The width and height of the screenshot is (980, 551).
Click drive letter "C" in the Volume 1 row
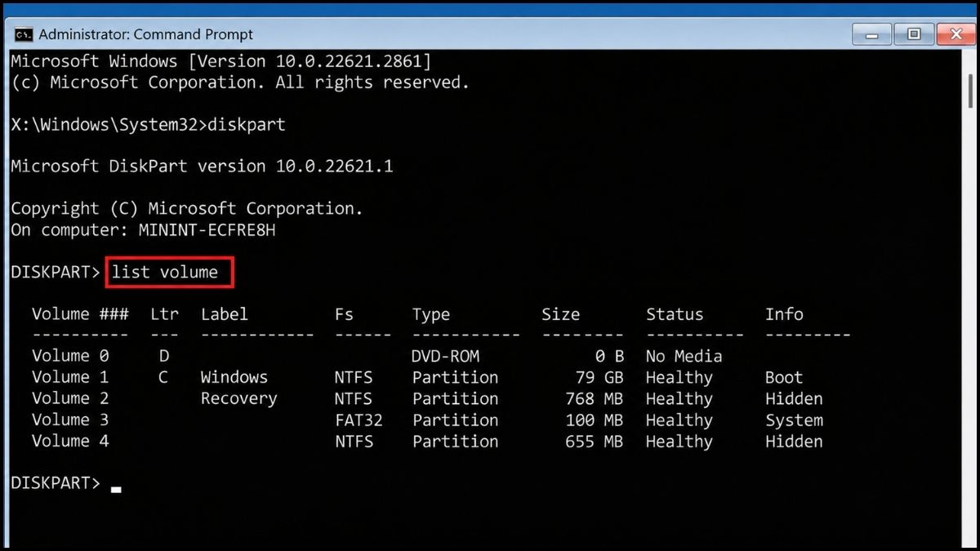pyautogui.click(x=164, y=377)
